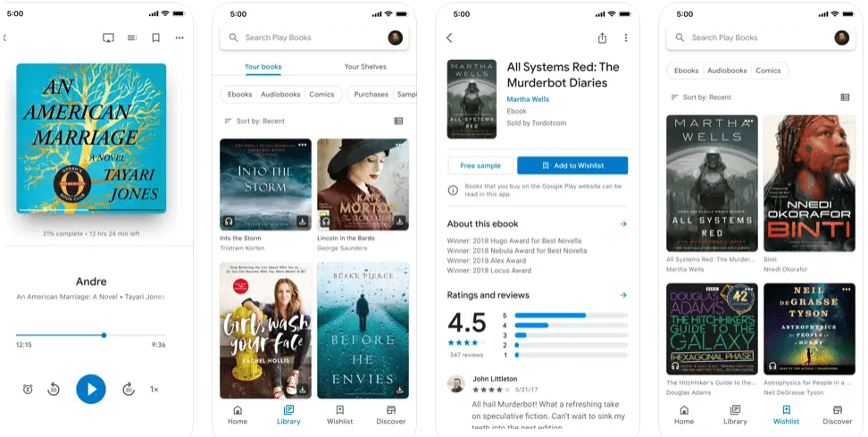This screenshot has width=868, height=437.
Task: Tap the An American Marriage cover art
Action: 91,139
